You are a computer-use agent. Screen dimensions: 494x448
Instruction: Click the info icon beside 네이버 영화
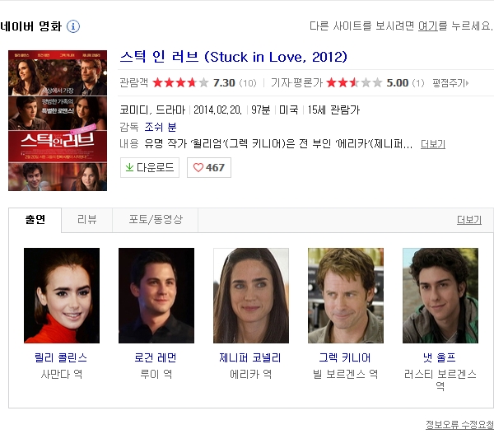73,26
